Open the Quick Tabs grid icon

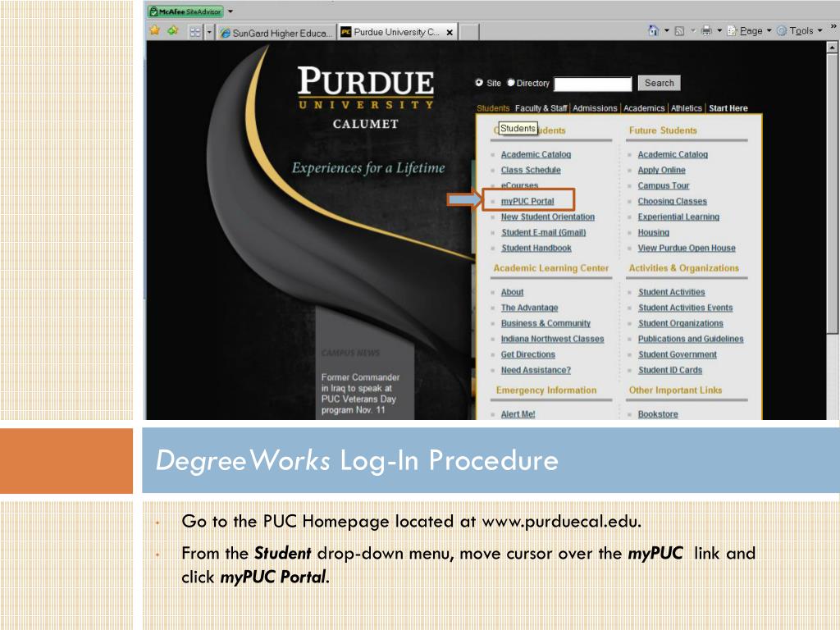195,32
